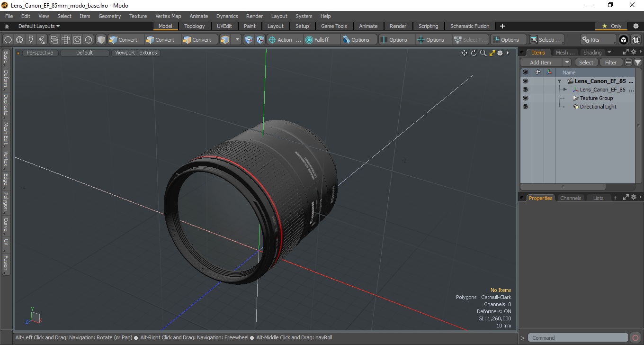644x345 pixels.
Task: Open the Vertex Map menu
Action: click(x=168, y=16)
